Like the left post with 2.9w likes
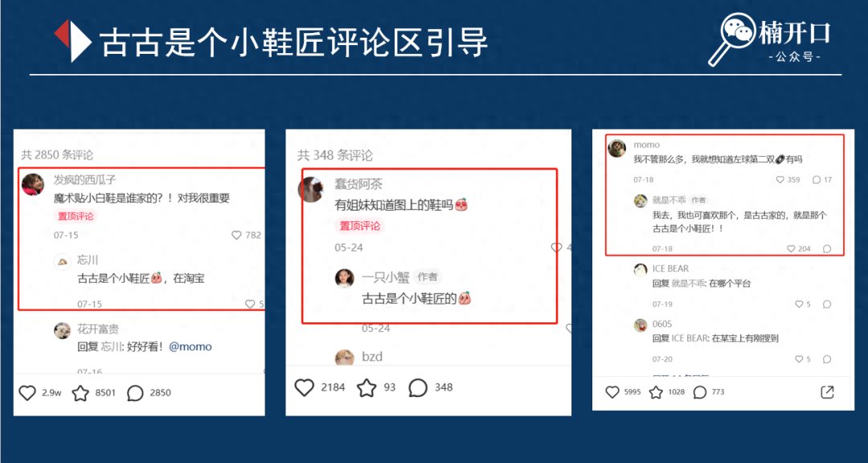 pyautogui.click(x=27, y=393)
